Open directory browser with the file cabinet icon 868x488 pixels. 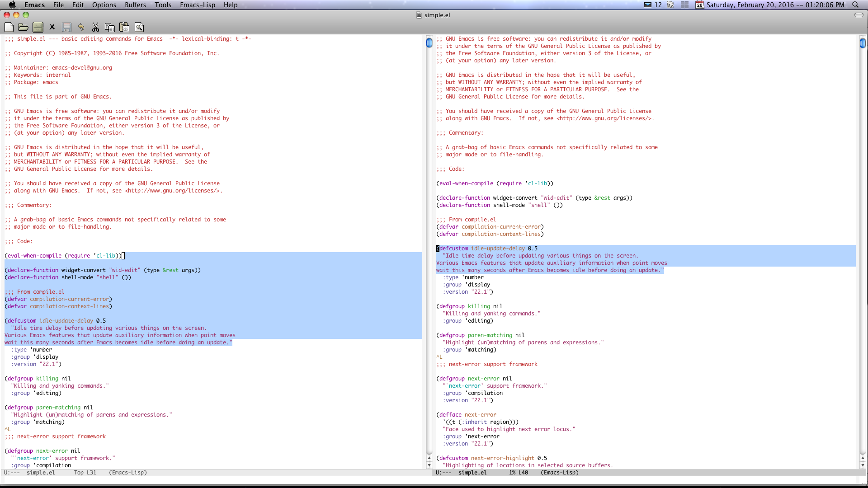tap(38, 27)
